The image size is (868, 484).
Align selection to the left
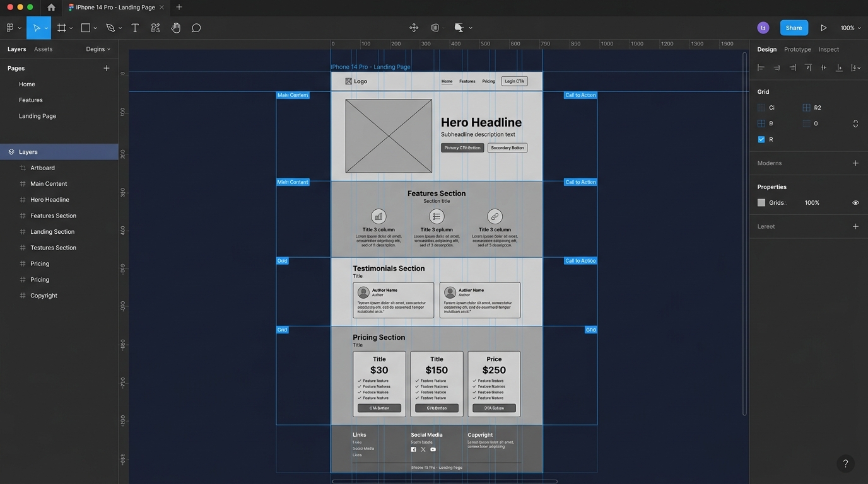[761, 67]
